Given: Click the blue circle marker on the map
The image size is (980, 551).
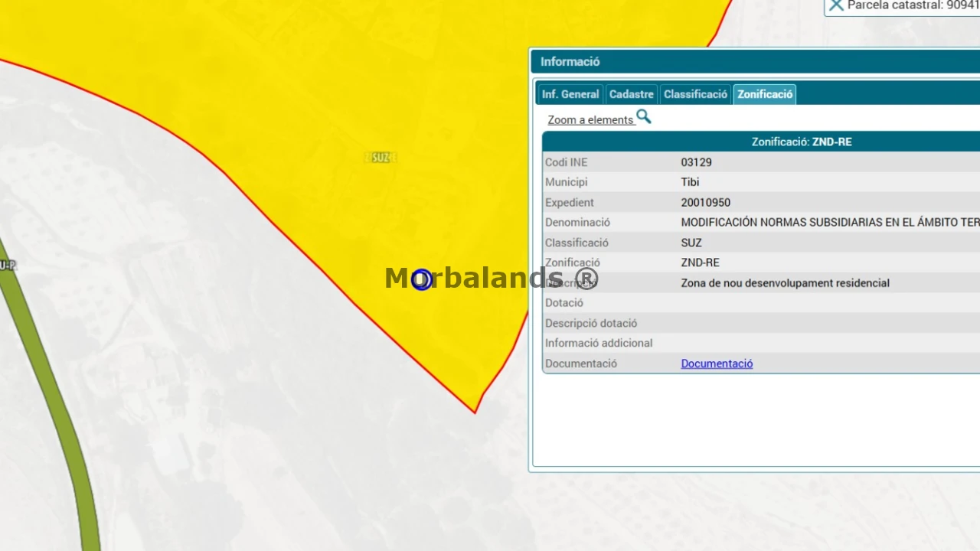Looking at the screenshot, I should 421,280.
